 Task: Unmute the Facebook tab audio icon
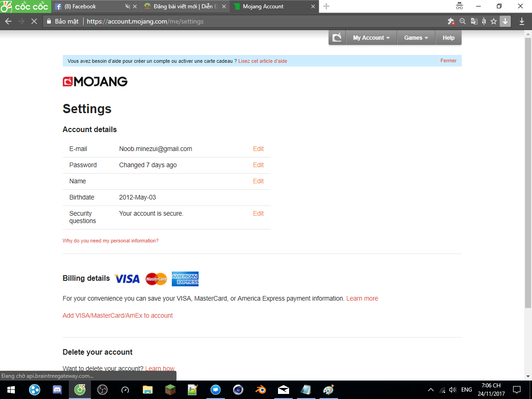(x=127, y=6)
